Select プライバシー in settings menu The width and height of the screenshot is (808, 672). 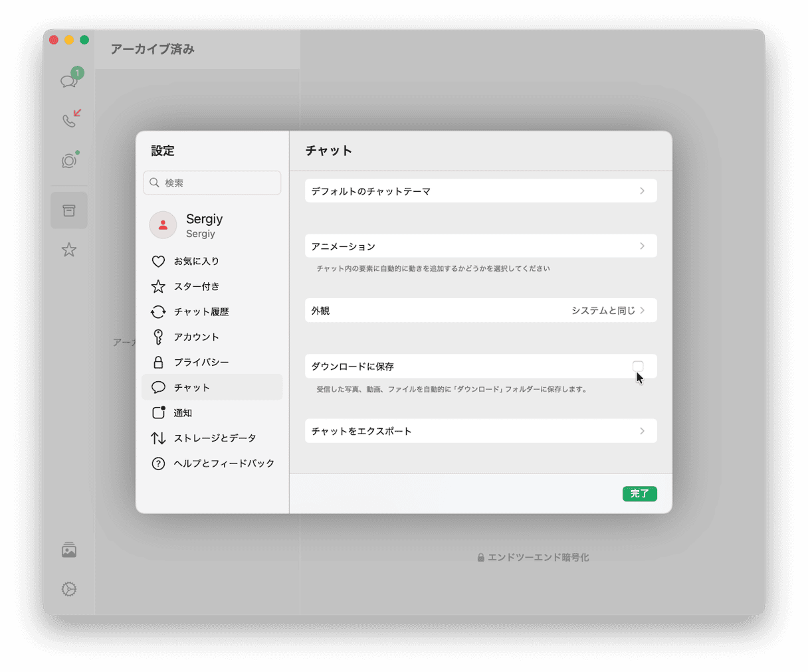coord(212,362)
